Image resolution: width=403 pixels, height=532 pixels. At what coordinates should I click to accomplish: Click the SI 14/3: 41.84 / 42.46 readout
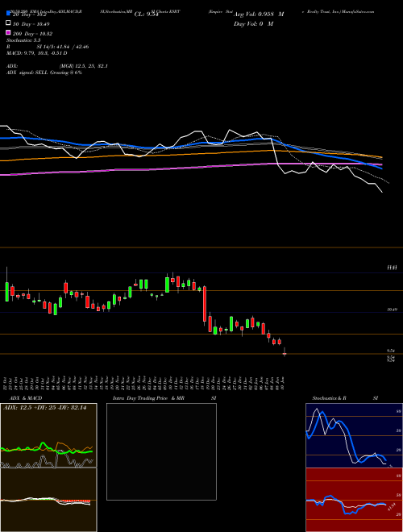63,47
